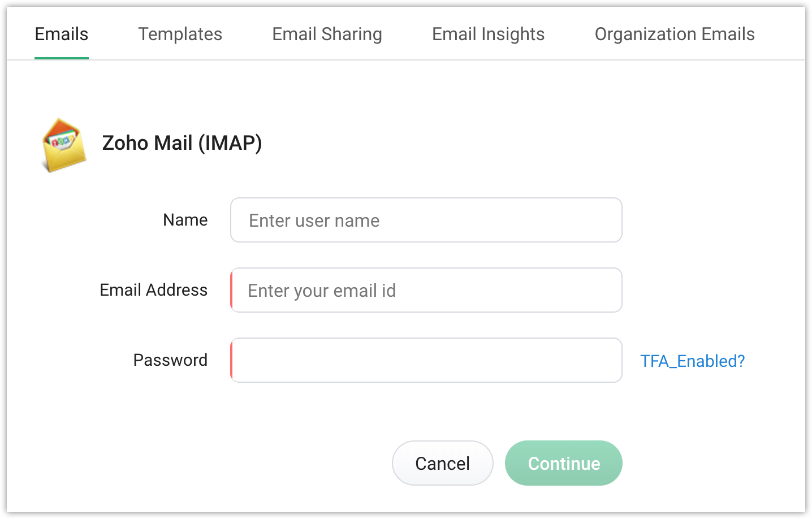Focus the Password field
812x519 pixels.
click(426, 360)
